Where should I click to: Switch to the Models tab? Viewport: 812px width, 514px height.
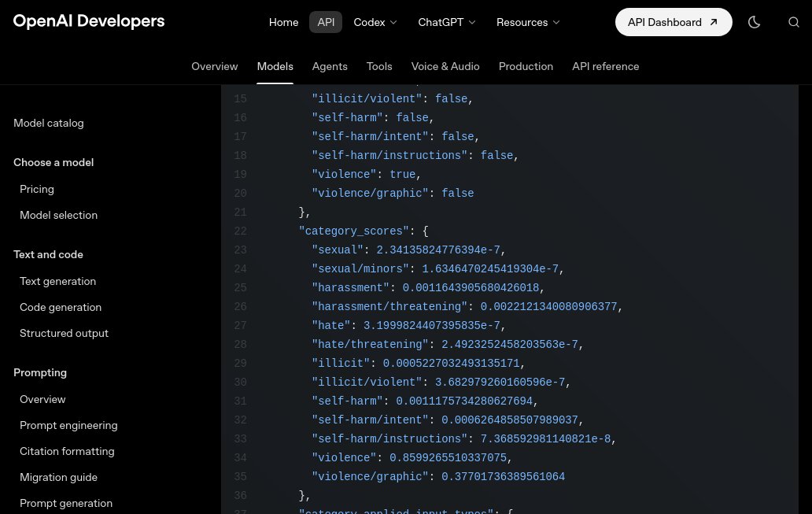(275, 66)
